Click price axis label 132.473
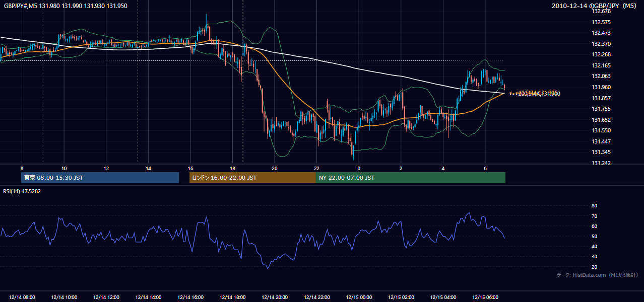The width and height of the screenshot is (644, 302). [600, 33]
